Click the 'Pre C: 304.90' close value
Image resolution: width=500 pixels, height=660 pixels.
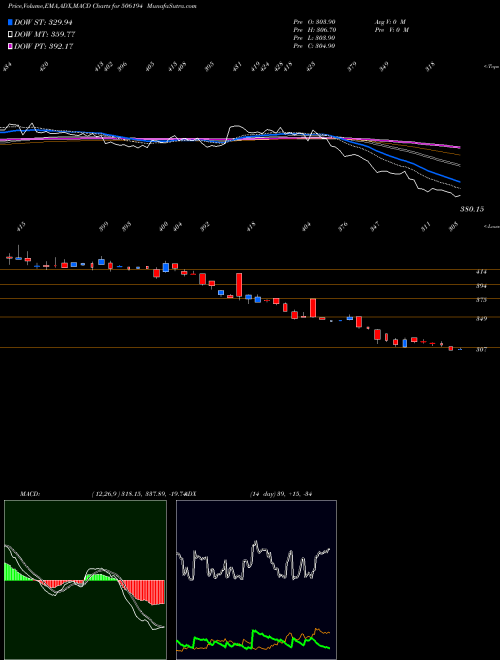pyautogui.click(x=314, y=46)
